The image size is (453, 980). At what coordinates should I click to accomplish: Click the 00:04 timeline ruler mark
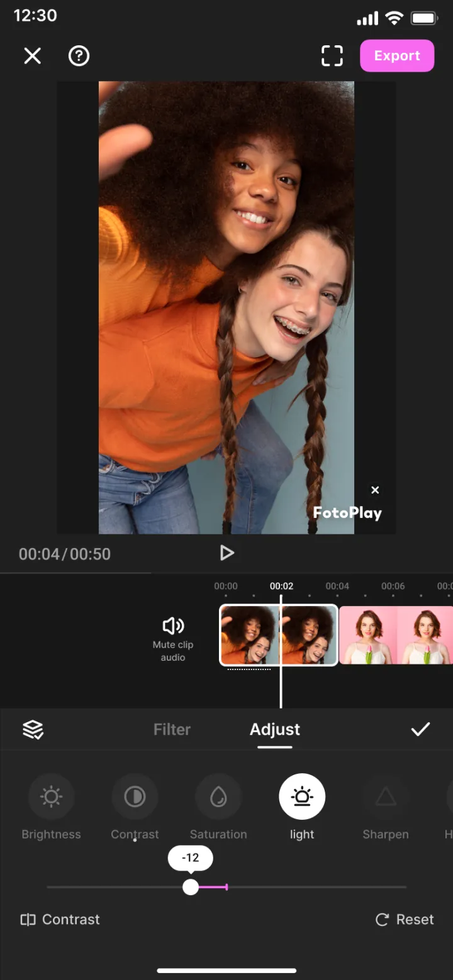337,586
